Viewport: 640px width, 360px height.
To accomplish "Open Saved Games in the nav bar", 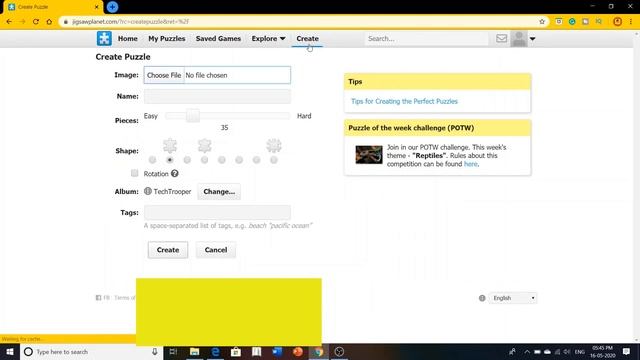I will (x=218, y=38).
